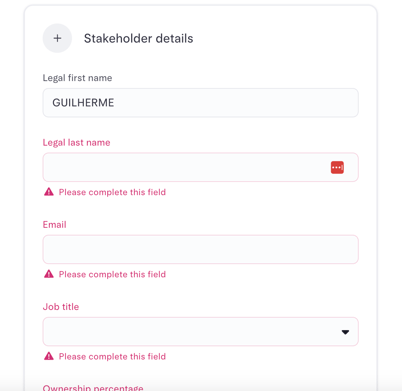
Task: Click the Job title label
Action: point(61,307)
